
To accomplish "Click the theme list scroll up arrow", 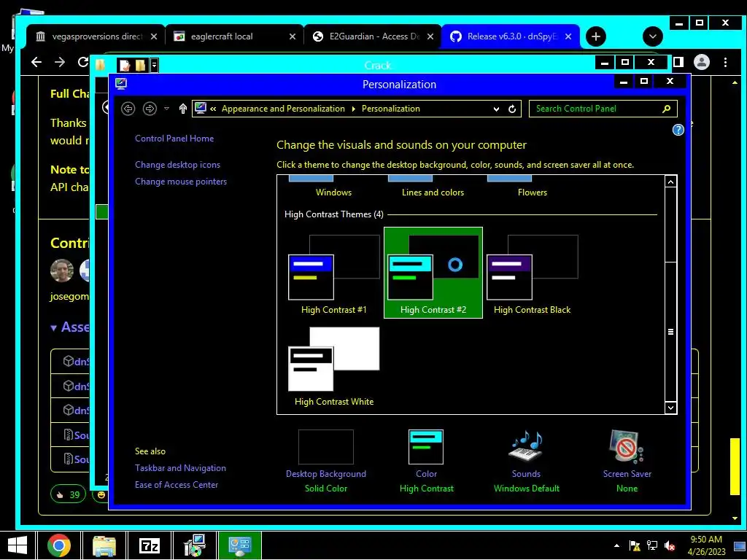I will click(670, 182).
